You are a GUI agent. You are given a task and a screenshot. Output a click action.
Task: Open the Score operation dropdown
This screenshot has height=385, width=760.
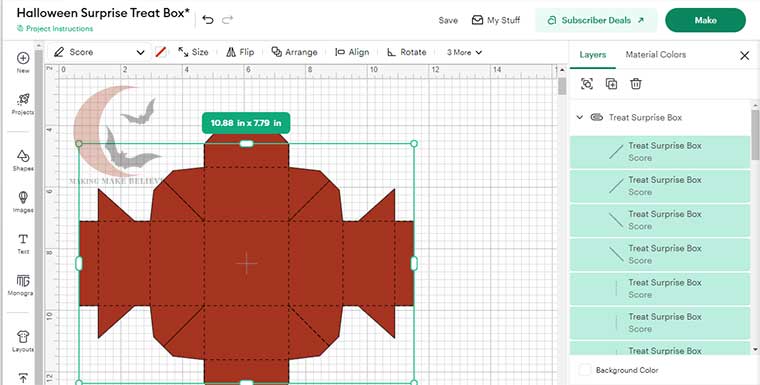(98, 52)
